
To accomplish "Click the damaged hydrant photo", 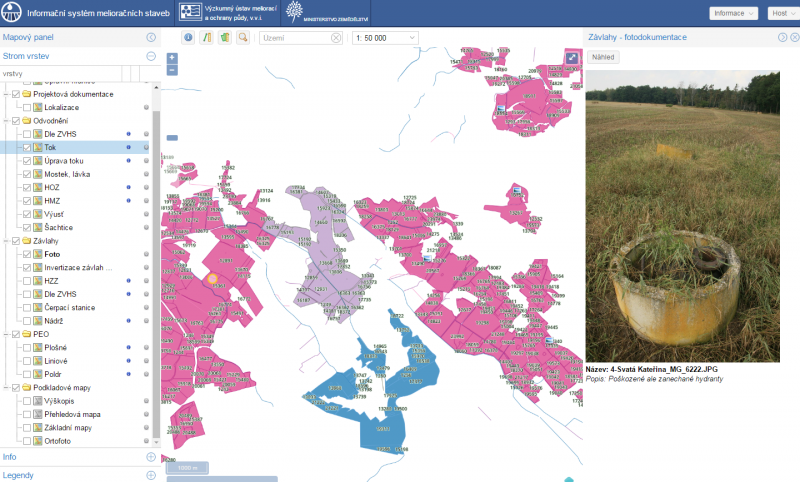I will point(691,215).
